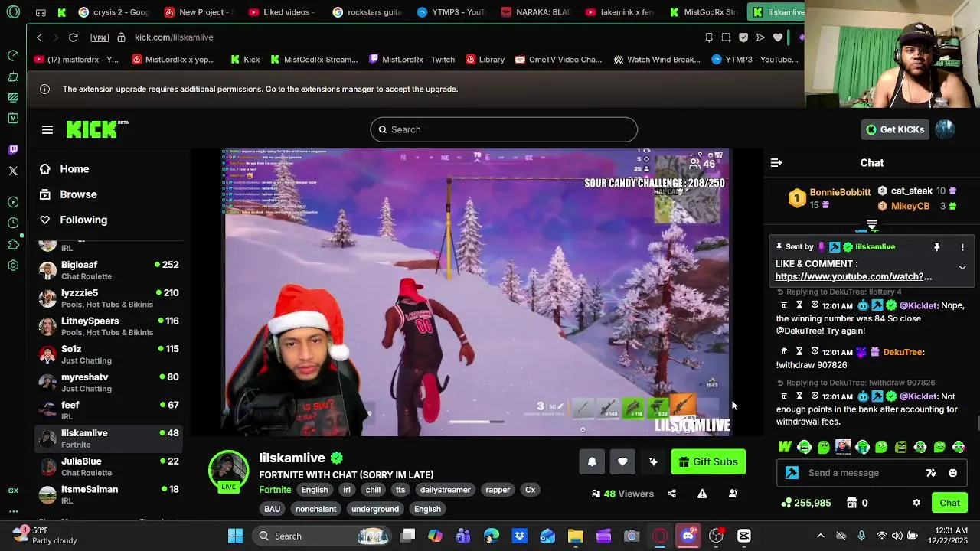The width and height of the screenshot is (980, 551).
Task: Switch to the MistGodRx Stream tab
Action: pos(704,12)
